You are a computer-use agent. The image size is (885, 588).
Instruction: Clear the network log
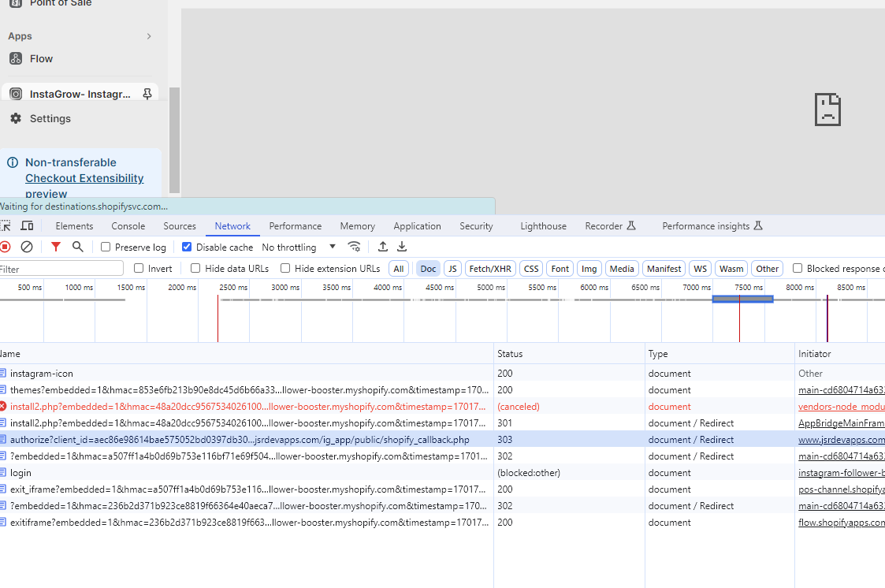[x=27, y=247]
